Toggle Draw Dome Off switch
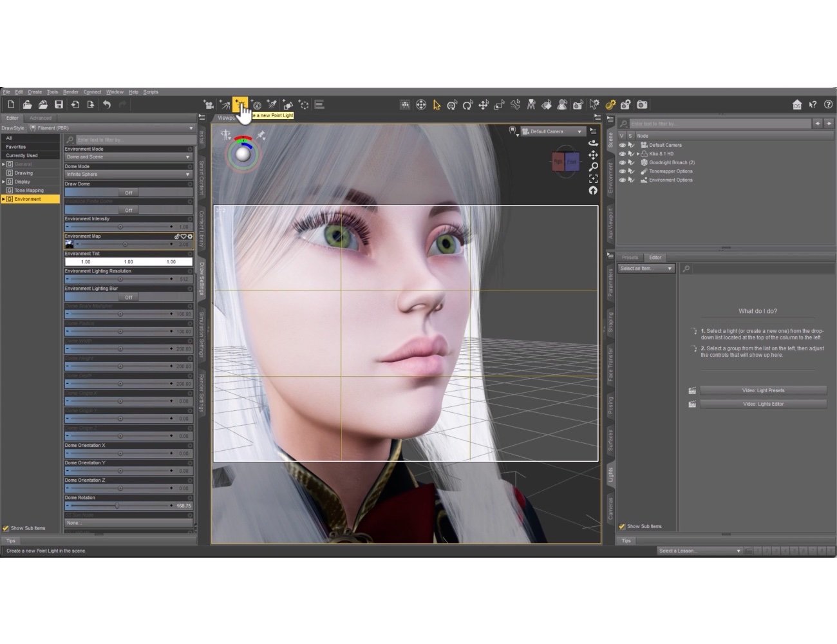Image resolution: width=837 pixels, height=644 pixels. (x=128, y=193)
